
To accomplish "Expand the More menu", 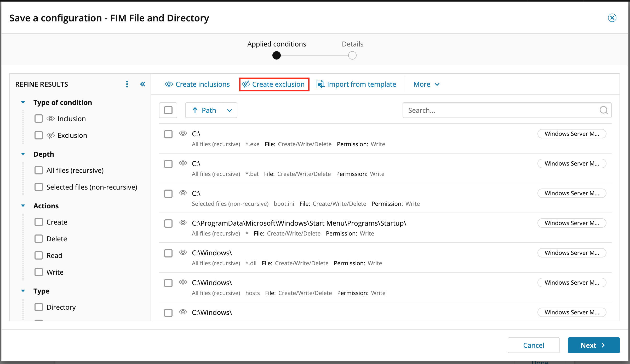I will point(426,84).
